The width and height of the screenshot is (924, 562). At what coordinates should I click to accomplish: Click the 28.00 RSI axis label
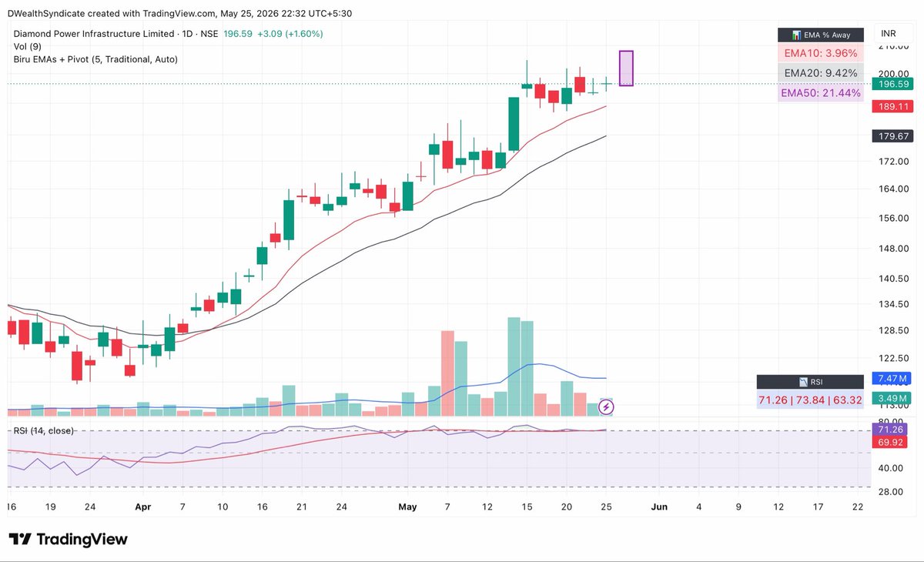click(x=892, y=491)
